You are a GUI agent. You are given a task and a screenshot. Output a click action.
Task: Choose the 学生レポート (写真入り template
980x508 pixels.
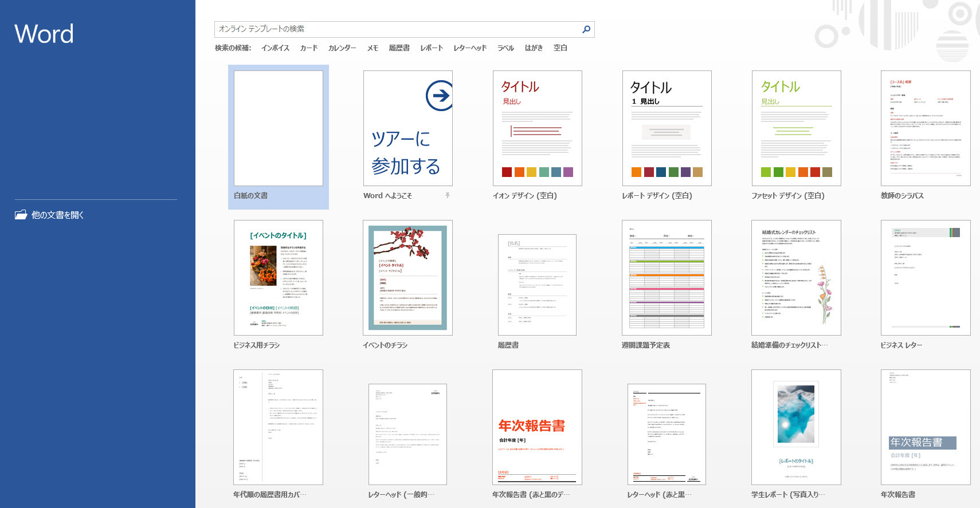tap(797, 427)
